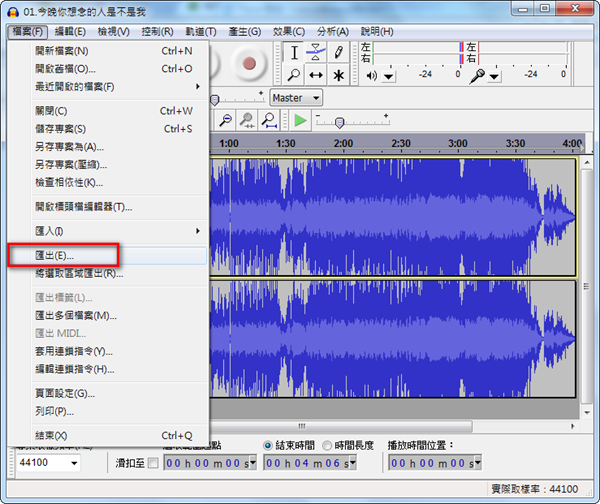Click the red Record button
Image resolution: width=600 pixels, height=504 pixels.
pyautogui.click(x=249, y=63)
